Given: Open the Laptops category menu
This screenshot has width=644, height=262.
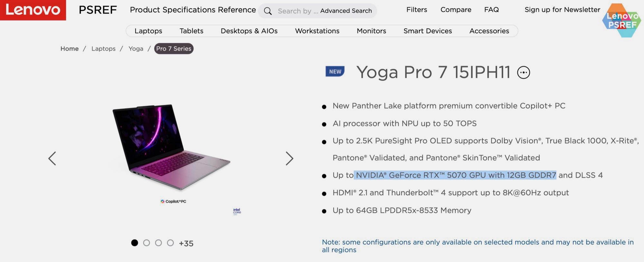Looking at the screenshot, I should [148, 31].
